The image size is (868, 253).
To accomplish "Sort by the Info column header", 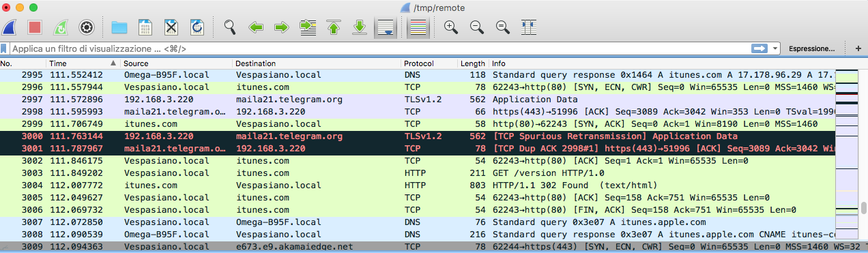I will tap(662, 63).
